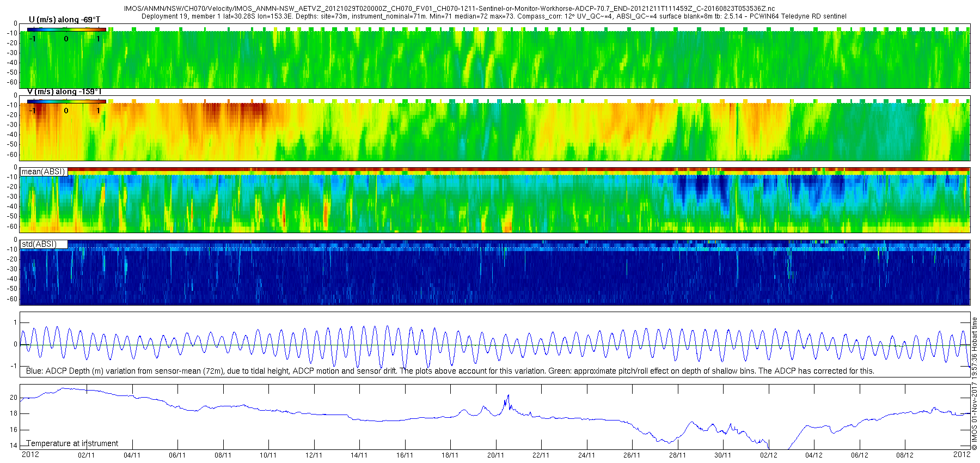This screenshot has width=980, height=463.
Task: Click the "-40" depth tick of mean(ABSI) panel
Action: 11,206
